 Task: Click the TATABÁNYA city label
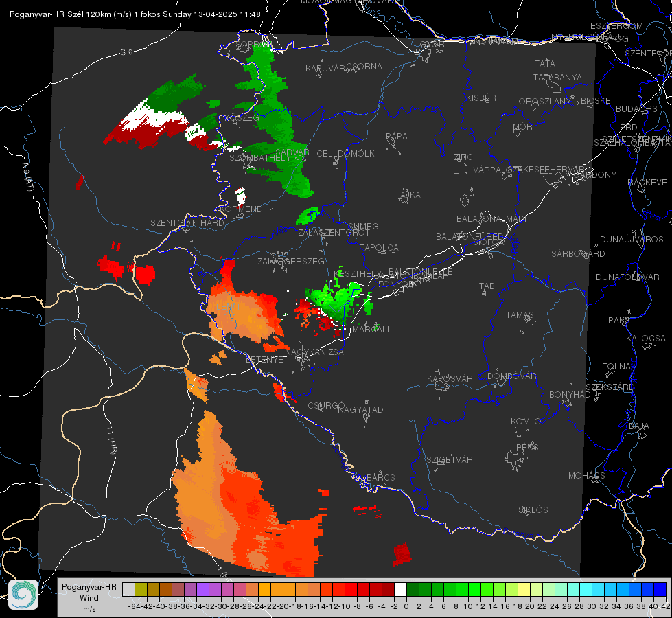[x=557, y=77]
